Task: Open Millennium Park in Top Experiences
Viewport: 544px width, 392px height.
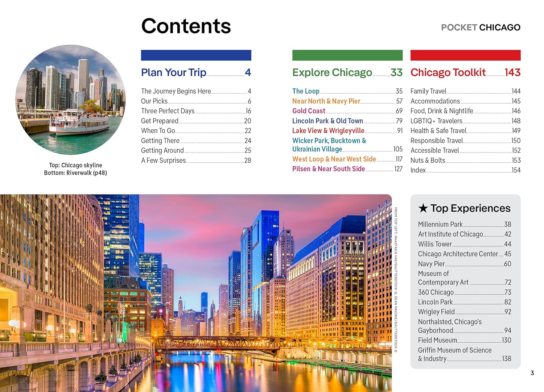Action: point(440,225)
